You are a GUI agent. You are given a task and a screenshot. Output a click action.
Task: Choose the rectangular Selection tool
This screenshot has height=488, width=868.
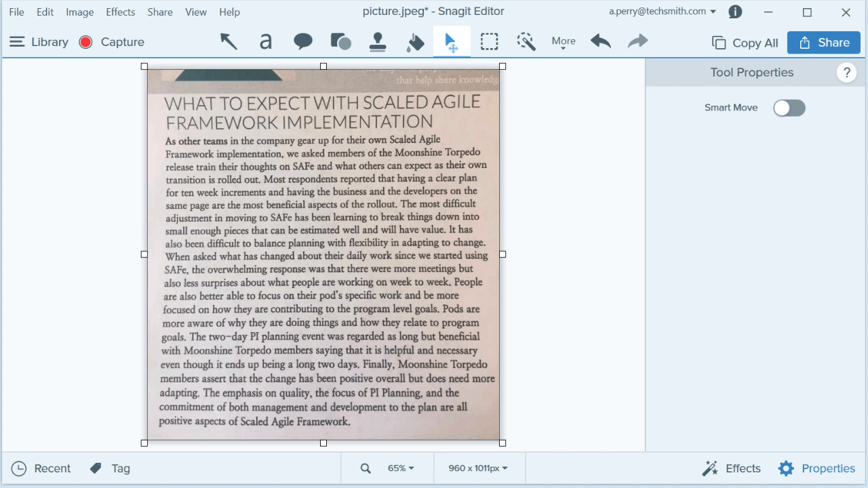click(489, 41)
